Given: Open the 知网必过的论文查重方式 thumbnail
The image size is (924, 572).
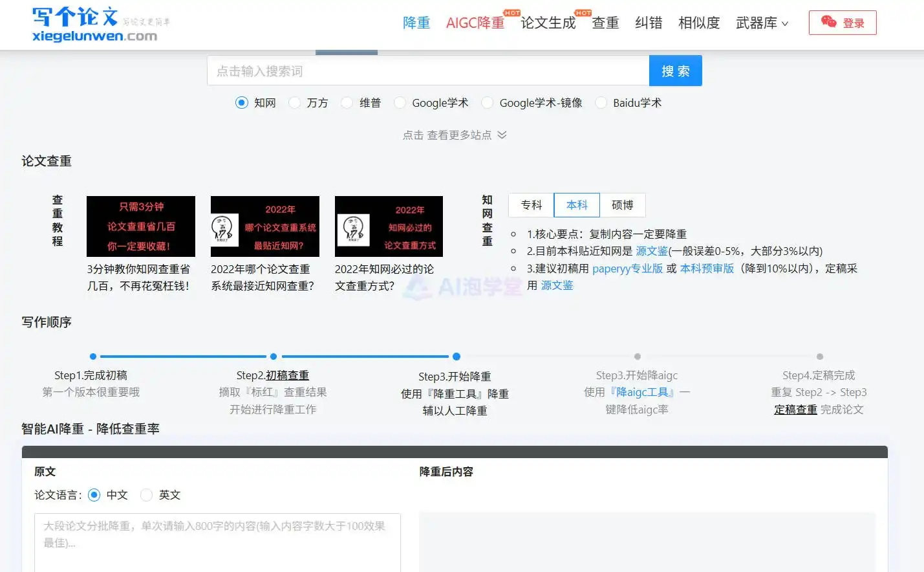Looking at the screenshot, I should [x=389, y=226].
